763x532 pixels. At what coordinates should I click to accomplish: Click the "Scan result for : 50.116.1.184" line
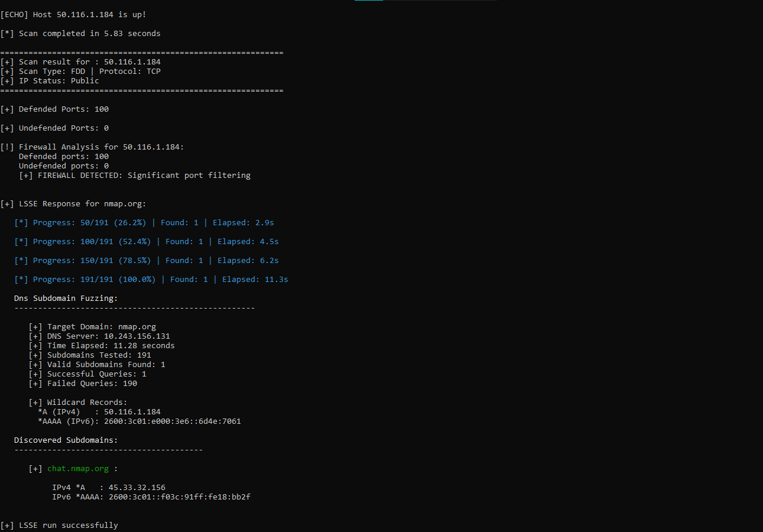[x=80, y=61]
